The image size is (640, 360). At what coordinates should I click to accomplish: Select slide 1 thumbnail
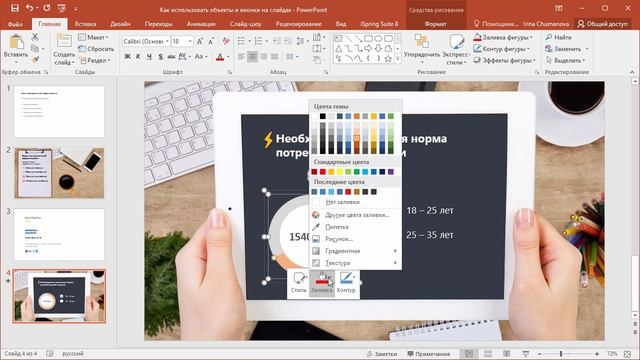point(59,111)
